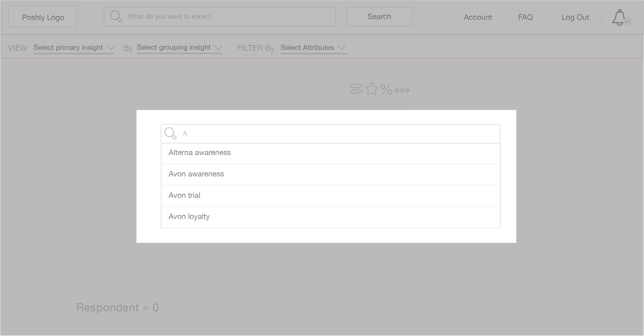644x336 pixels.
Task: Click the notification count badge '05'
Action: tap(627, 22)
